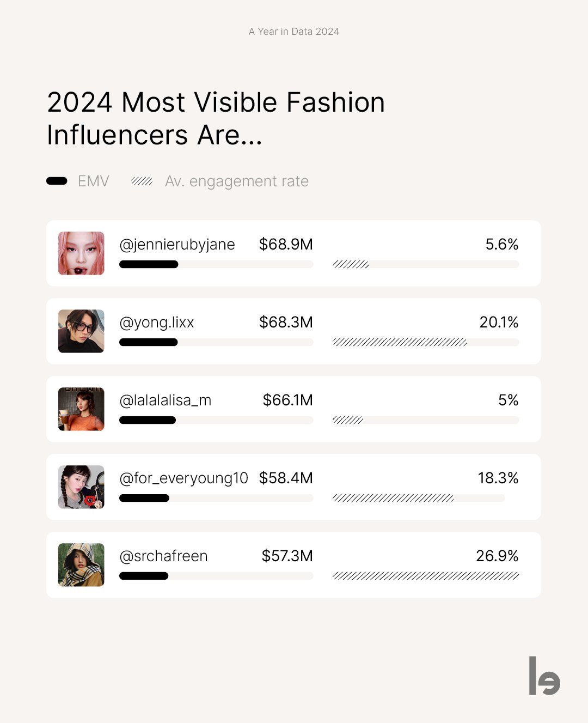Image resolution: width=588 pixels, height=723 pixels.
Task: Click the @jennierubyjane username
Action: pos(177,245)
